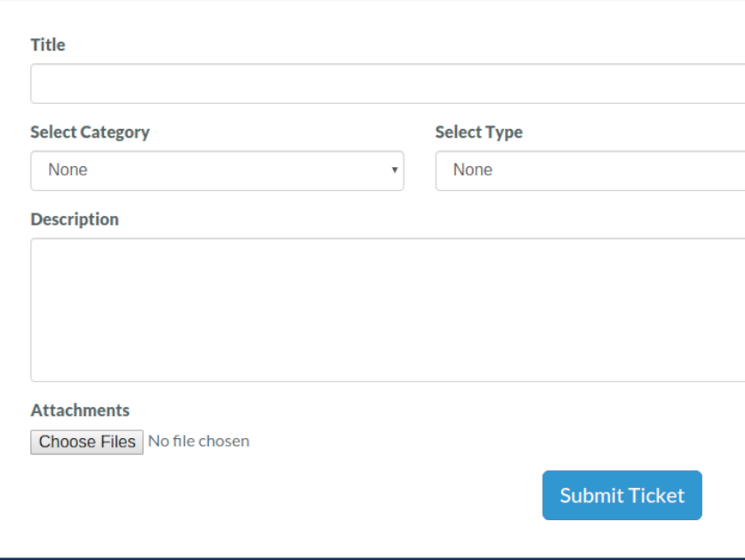Click the None value under Select Type
This screenshot has height=560, width=745.
[473, 170]
